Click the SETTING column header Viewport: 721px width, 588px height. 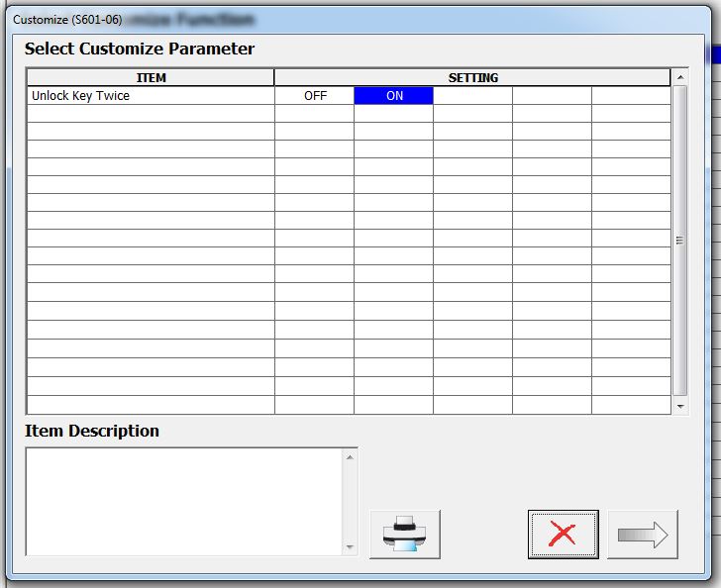(472, 77)
